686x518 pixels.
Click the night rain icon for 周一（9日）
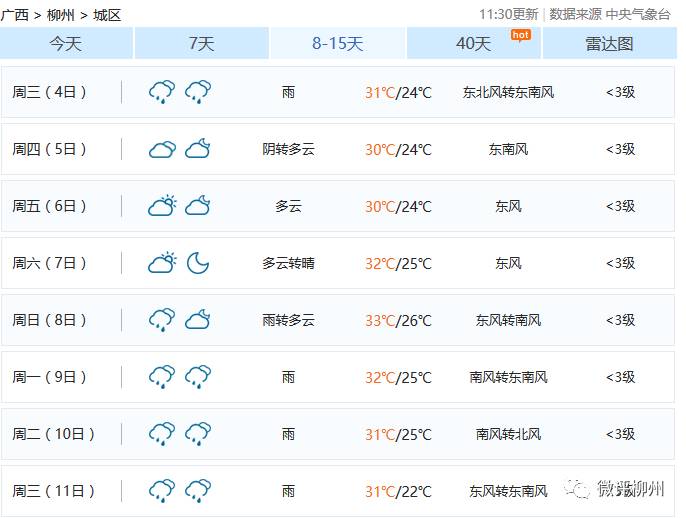(x=198, y=377)
